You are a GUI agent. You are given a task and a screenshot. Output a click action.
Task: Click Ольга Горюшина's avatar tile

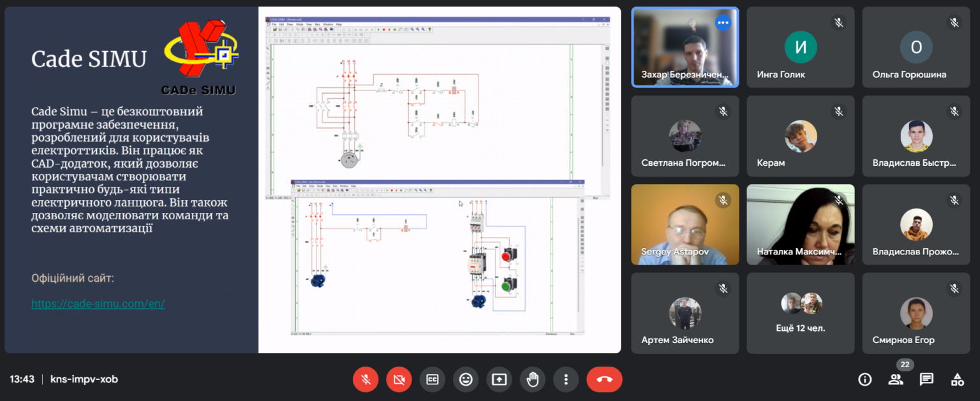pyautogui.click(x=916, y=47)
